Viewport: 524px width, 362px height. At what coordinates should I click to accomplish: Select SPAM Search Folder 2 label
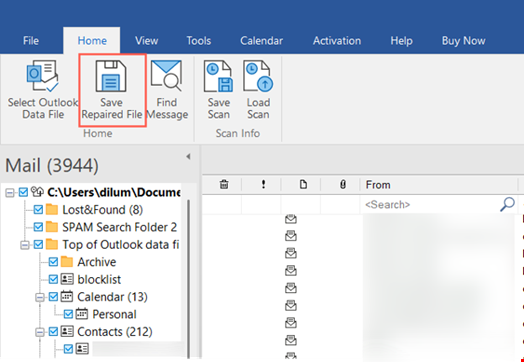tap(119, 227)
